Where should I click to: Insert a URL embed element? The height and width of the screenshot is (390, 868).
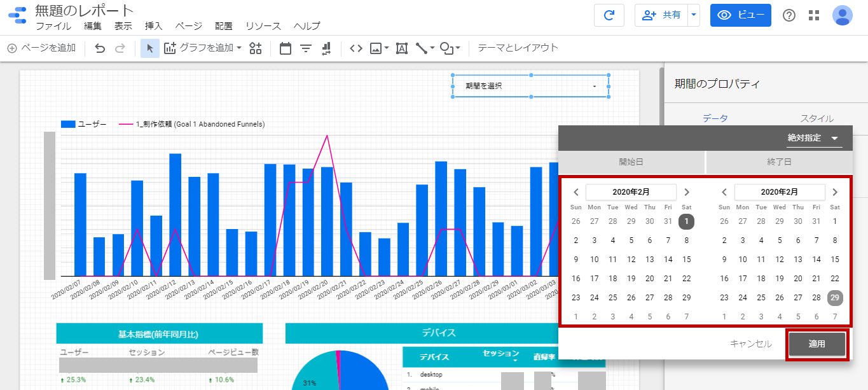click(356, 48)
